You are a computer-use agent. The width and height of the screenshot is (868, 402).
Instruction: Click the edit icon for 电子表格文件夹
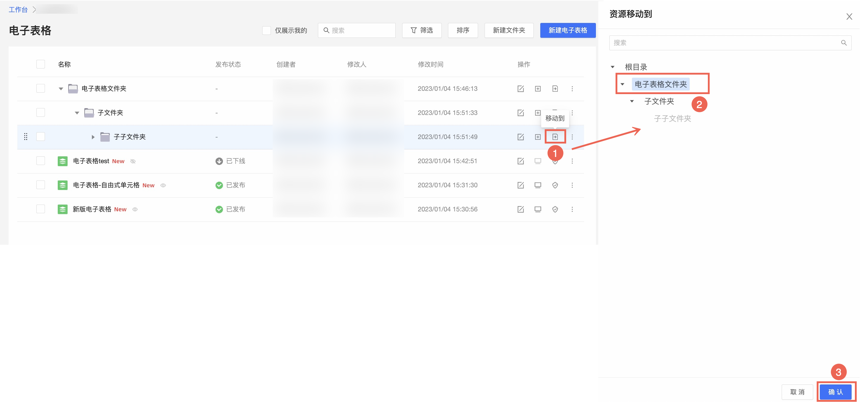pyautogui.click(x=521, y=89)
